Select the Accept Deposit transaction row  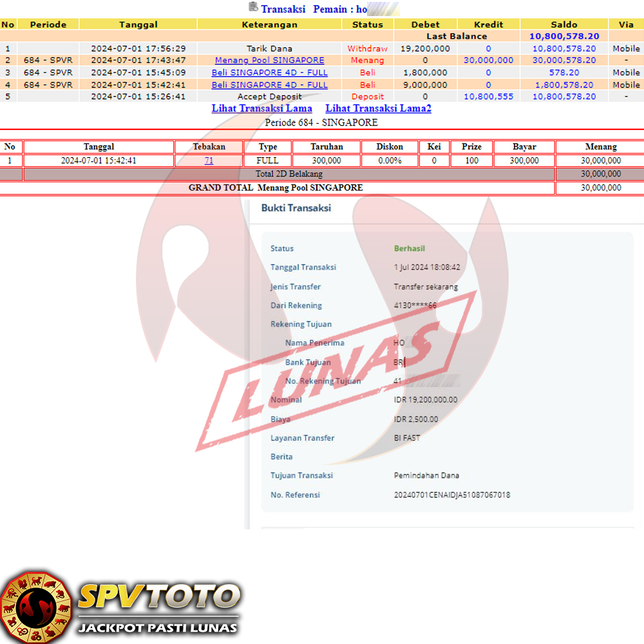269,97
